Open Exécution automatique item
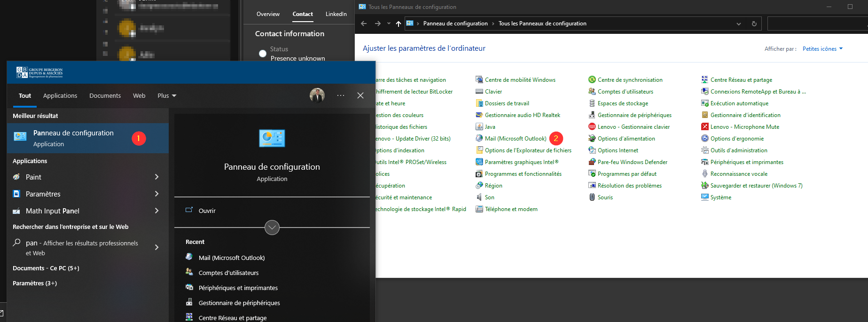This screenshot has height=322, width=868. [735, 103]
